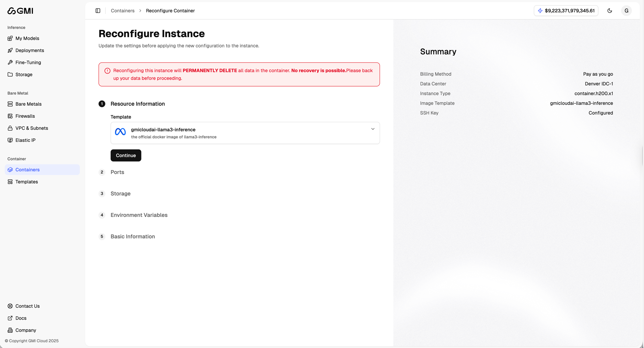Open the G user avatar menu
Viewport: 644px width, 348px height.
(x=626, y=11)
